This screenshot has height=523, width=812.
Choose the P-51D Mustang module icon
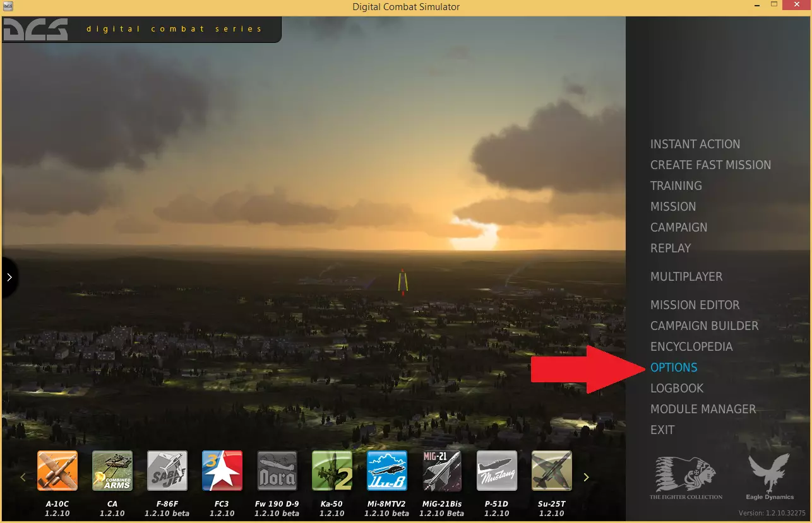pos(497,471)
